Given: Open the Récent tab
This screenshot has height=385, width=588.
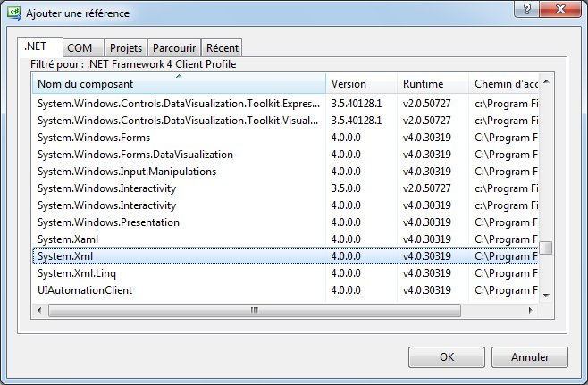Looking at the screenshot, I should [222, 48].
